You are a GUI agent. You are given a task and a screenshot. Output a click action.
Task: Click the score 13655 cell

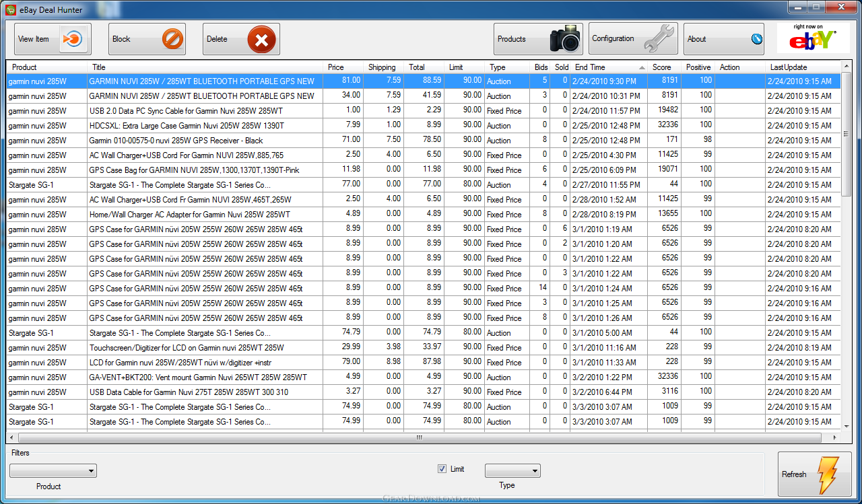[665, 214]
